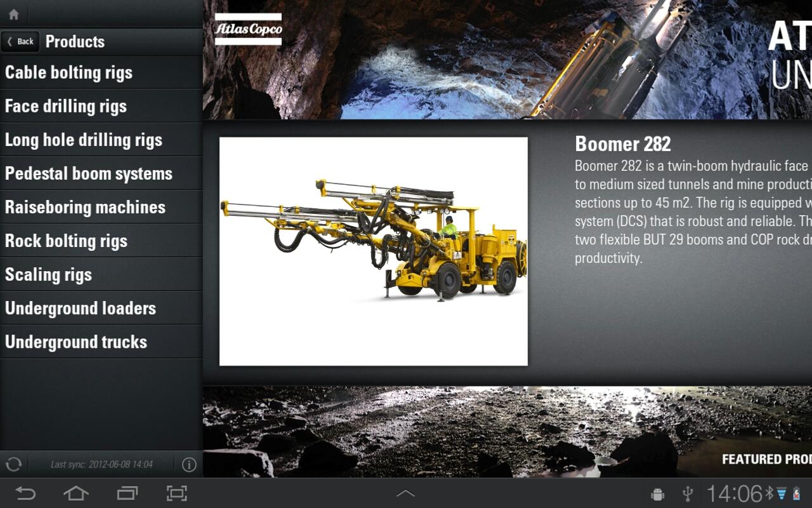Tap the Bluetooth status icon

(769, 493)
